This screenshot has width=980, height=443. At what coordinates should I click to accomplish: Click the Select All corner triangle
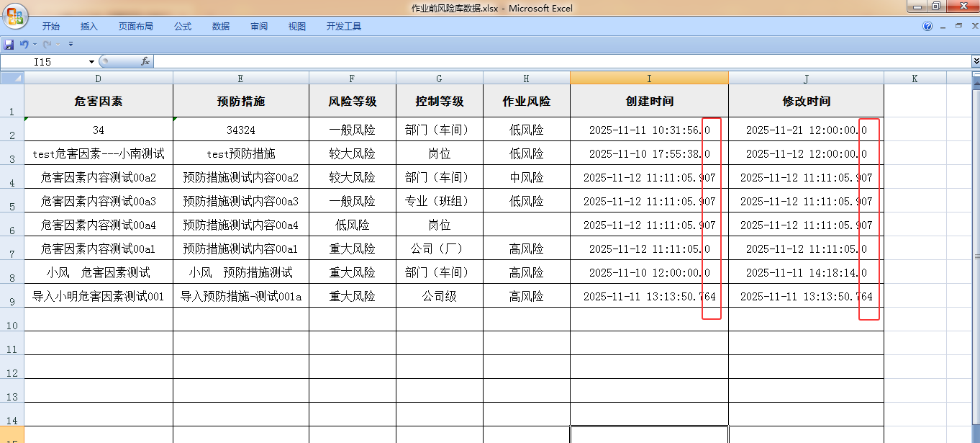pos(12,78)
